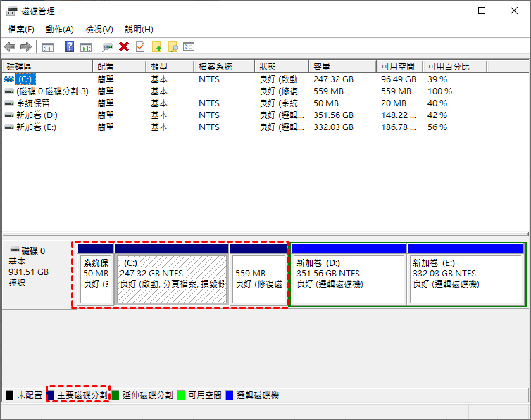531x420 pixels.
Task: Select the 新加卷 (E:) name in list
Action: [x=36, y=127]
